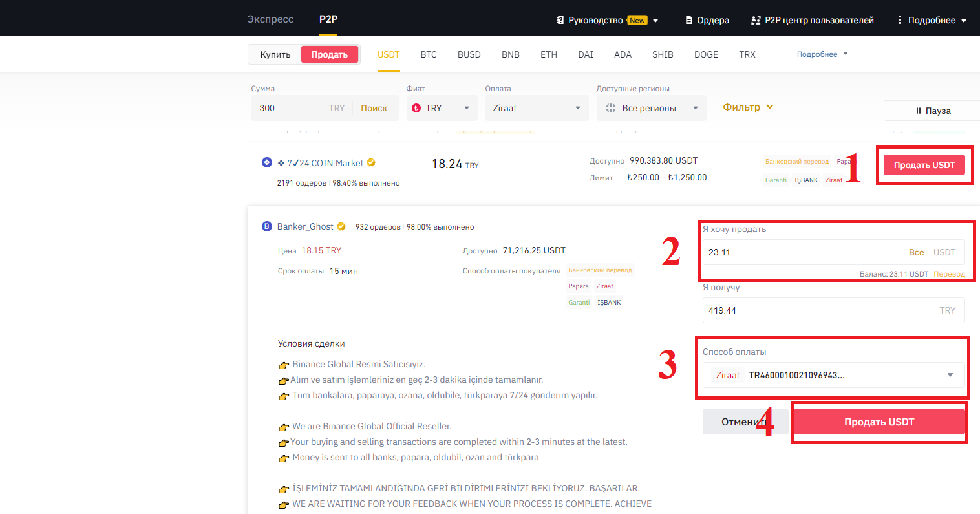Image resolution: width=980 pixels, height=514 pixels.
Task: Open the Руководство guide icon
Action: coord(560,20)
